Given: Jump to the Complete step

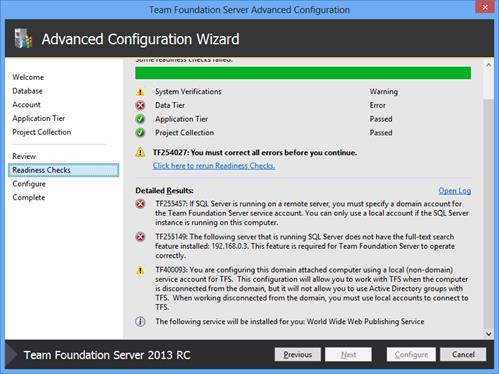Looking at the screenshot, I should pyautogui.click(x=29, y=197).
